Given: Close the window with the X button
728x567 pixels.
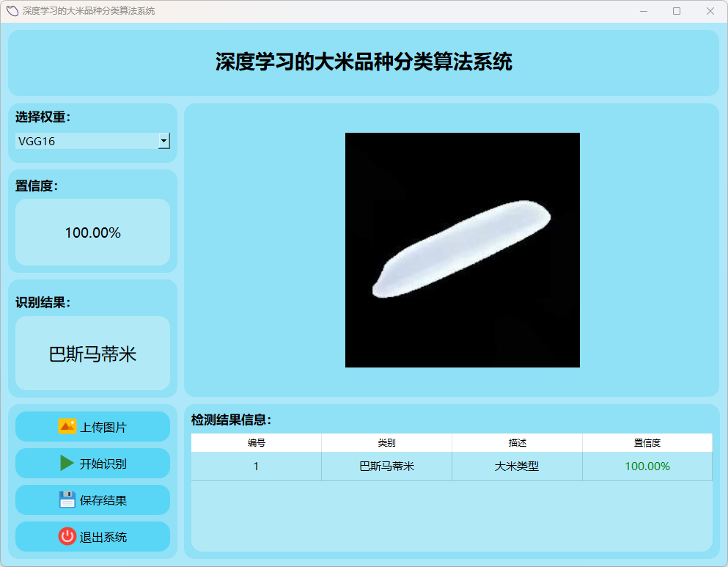Looking at the screenshot, I should (710, 11).
